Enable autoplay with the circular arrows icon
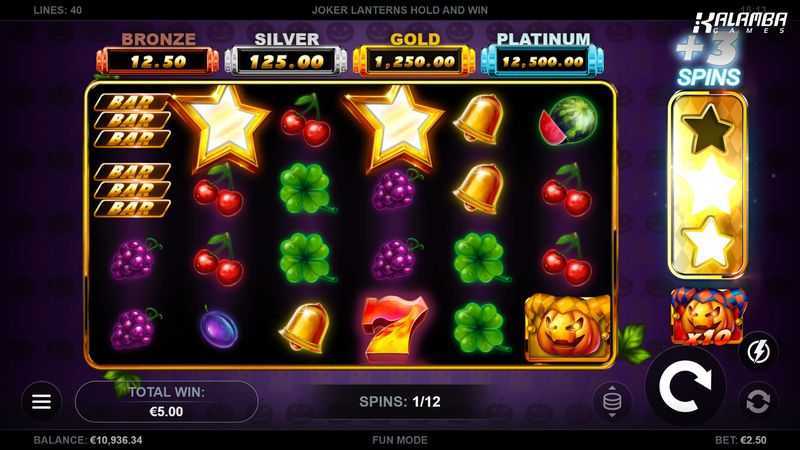800x450 pixels. coord(758,401)
